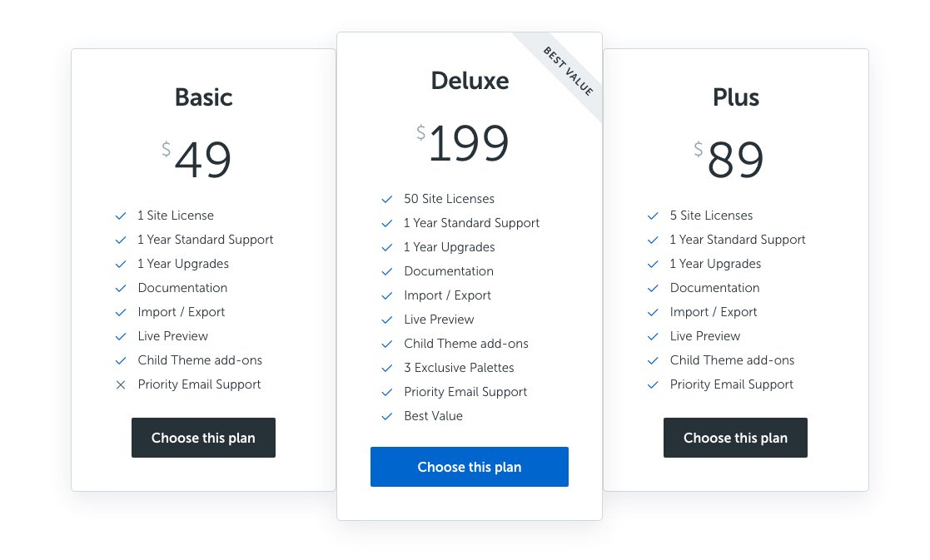Click Plus Import / Export feature text

pyautogui.click(x=714, y=312)
